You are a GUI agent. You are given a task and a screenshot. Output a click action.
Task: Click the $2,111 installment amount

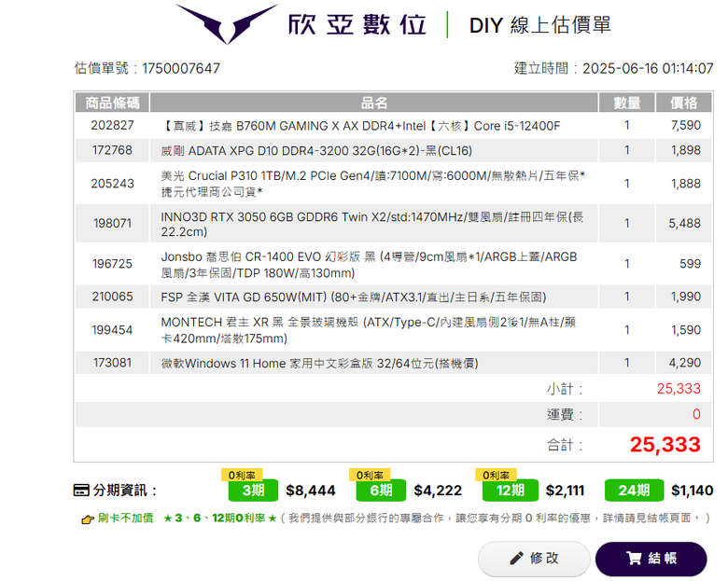[x=565, y=491]
